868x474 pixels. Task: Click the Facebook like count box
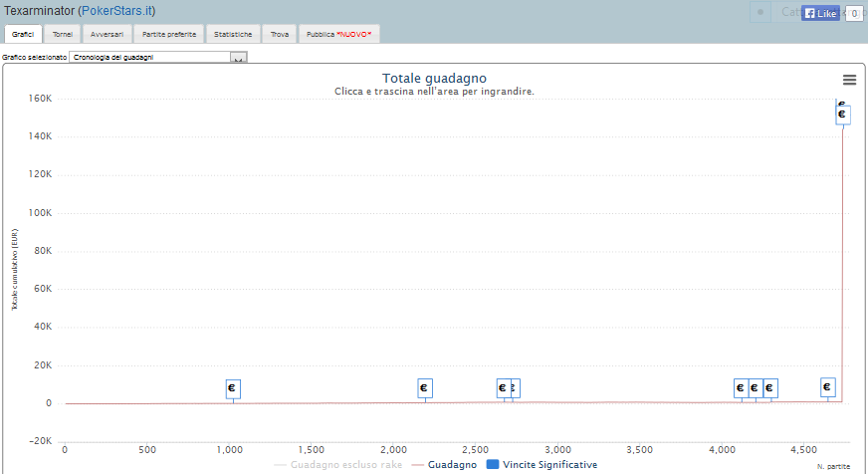click(854, 14)
